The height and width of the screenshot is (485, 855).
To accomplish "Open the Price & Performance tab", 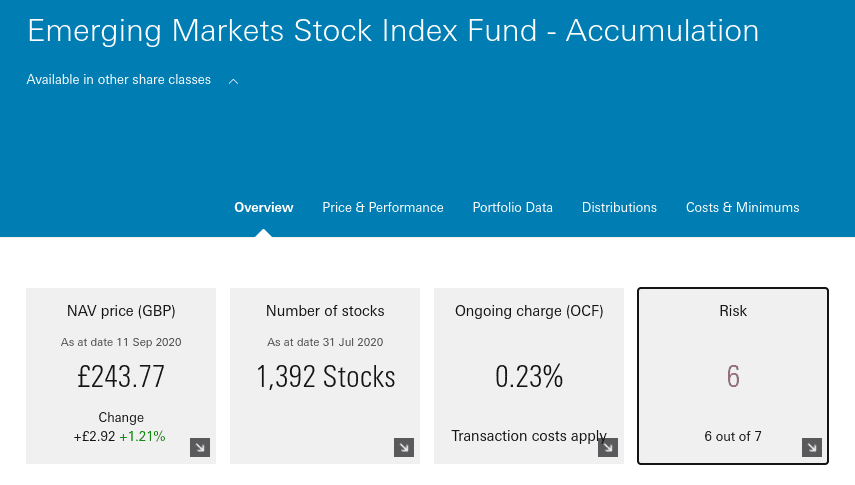I will [383, 208].
